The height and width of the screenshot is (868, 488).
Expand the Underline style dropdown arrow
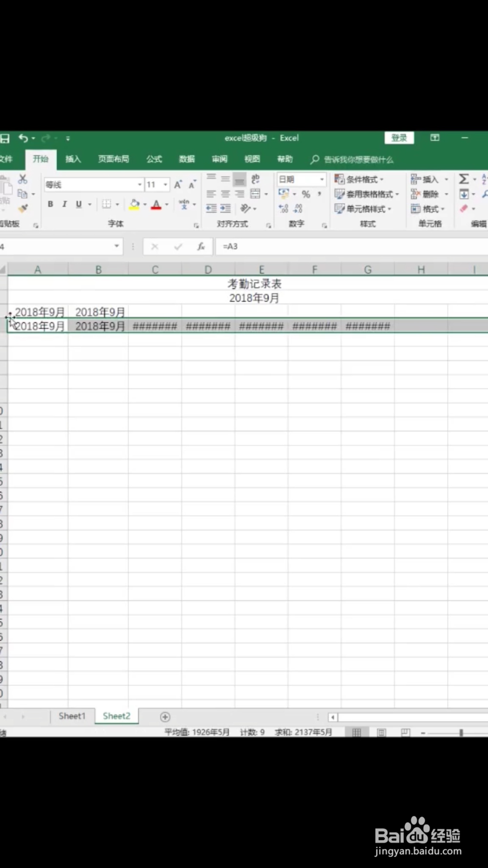(90, 205)
